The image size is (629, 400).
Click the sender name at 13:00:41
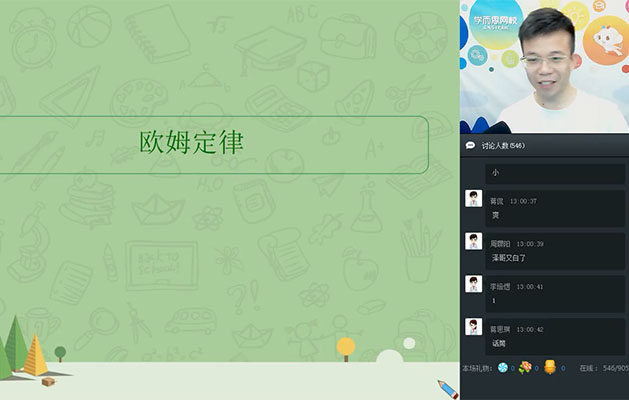pyautogui.click(x=499, y=286)
